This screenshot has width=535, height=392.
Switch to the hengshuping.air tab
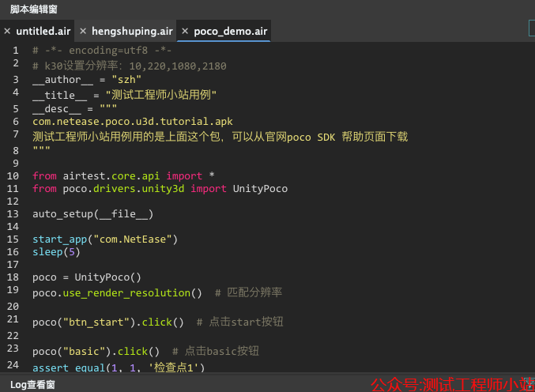click(132, 31)
